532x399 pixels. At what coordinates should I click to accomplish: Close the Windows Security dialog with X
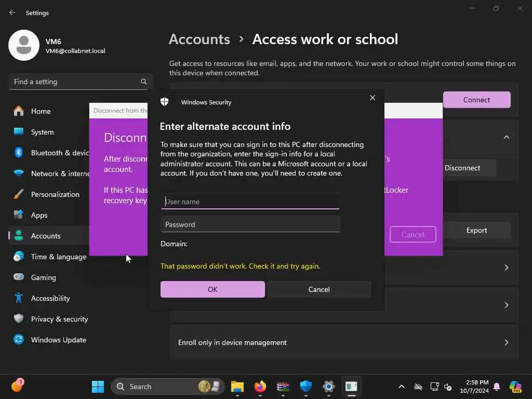coord(372,98)
